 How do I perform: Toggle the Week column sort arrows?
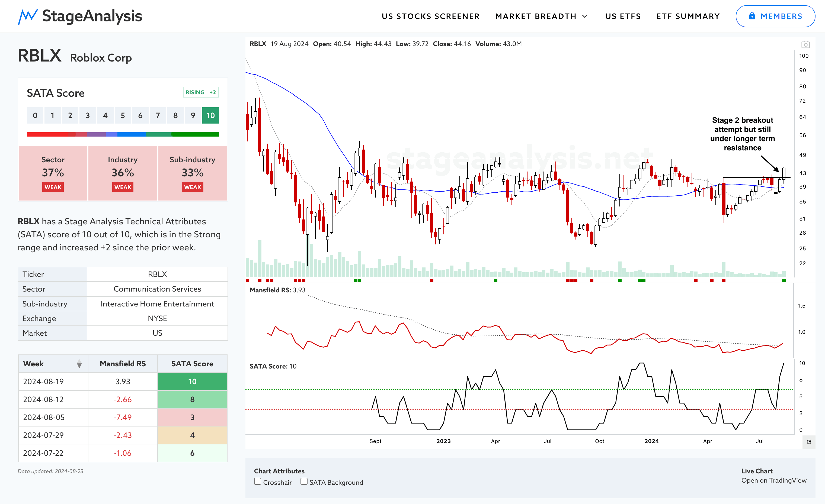point(79,364)
